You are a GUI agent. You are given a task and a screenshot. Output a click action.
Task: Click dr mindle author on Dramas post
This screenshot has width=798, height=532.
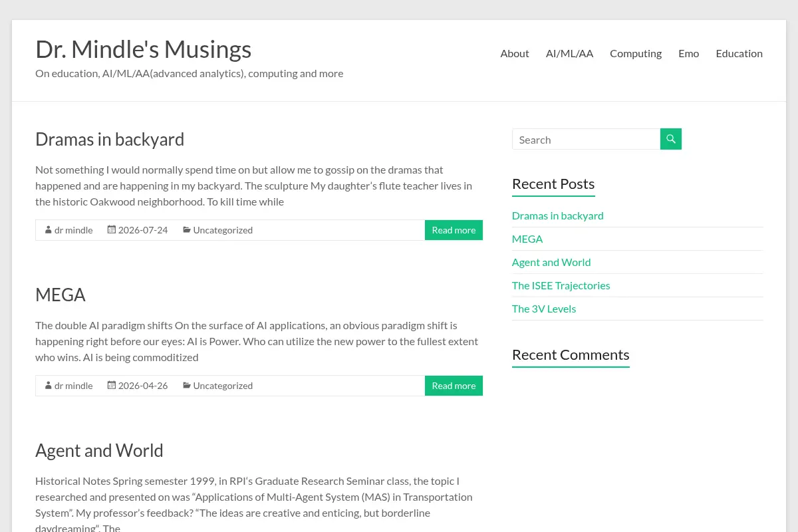74,230
